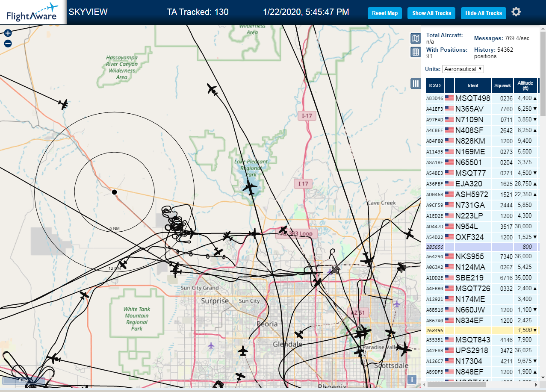
Task: Reset the map view
Action: [385, 13]
